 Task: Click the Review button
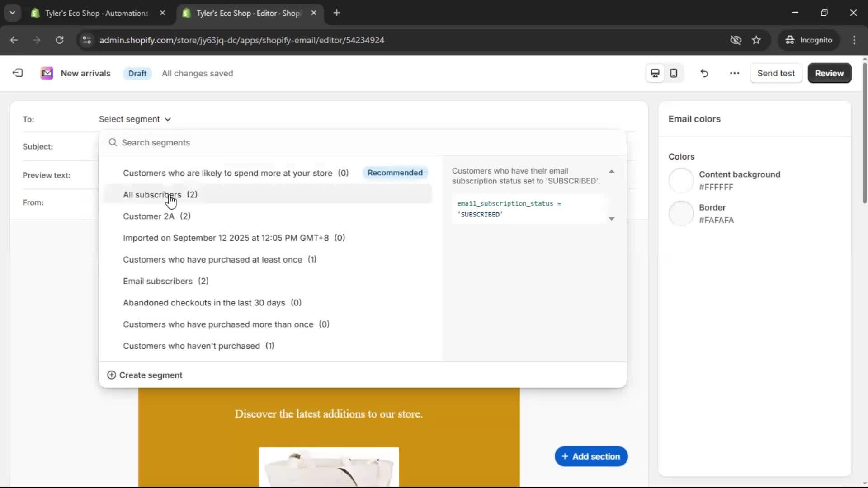[x=829, y=73]
